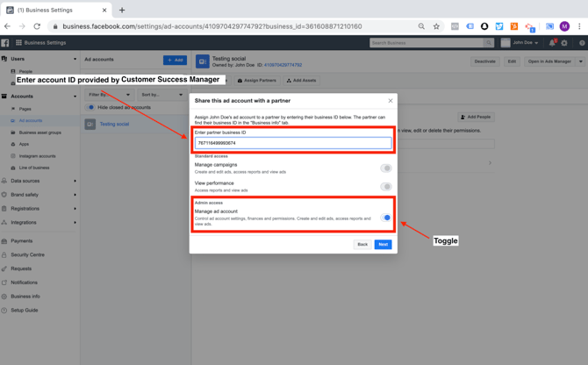
Task: Open the Business Settings apps grid icon
Action: click(x=18, y=43)
